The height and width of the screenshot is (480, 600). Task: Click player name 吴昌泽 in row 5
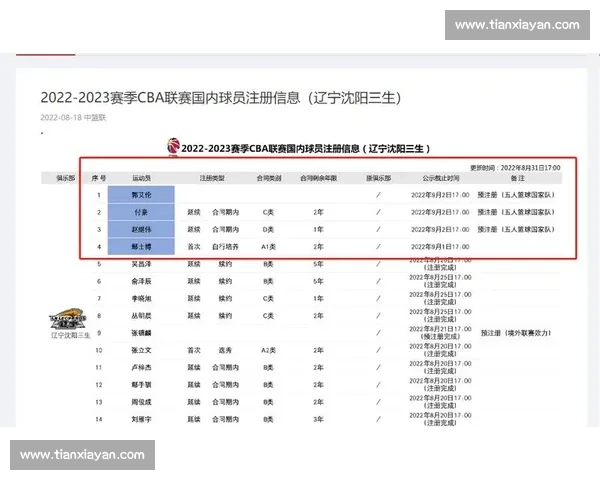coord(141,264)
